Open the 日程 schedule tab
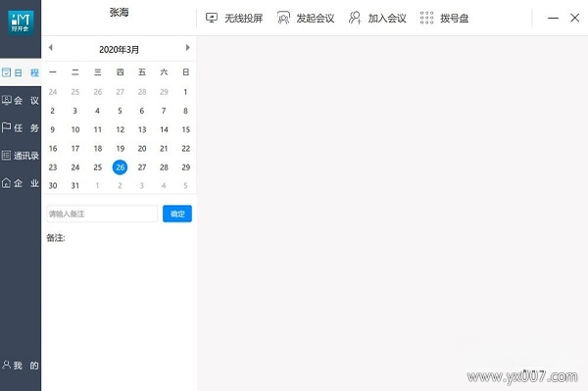 point(21,73)
